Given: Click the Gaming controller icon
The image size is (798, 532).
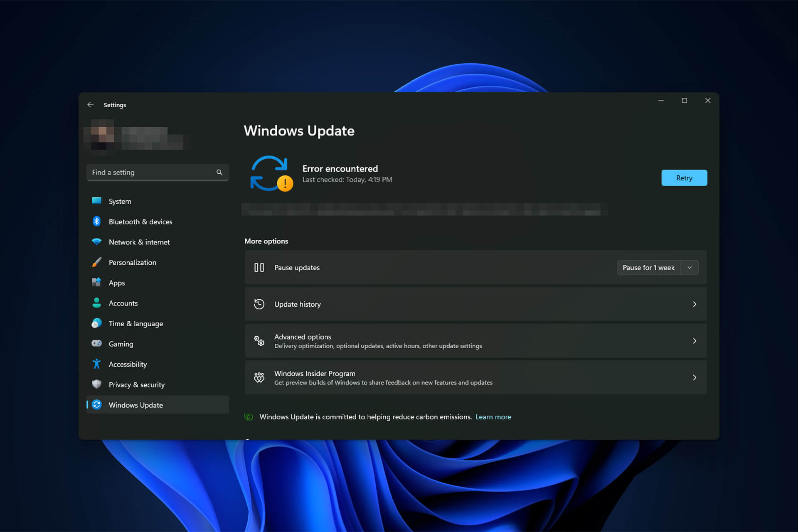Looking at the screenshot, I should (x=96, y=344).
